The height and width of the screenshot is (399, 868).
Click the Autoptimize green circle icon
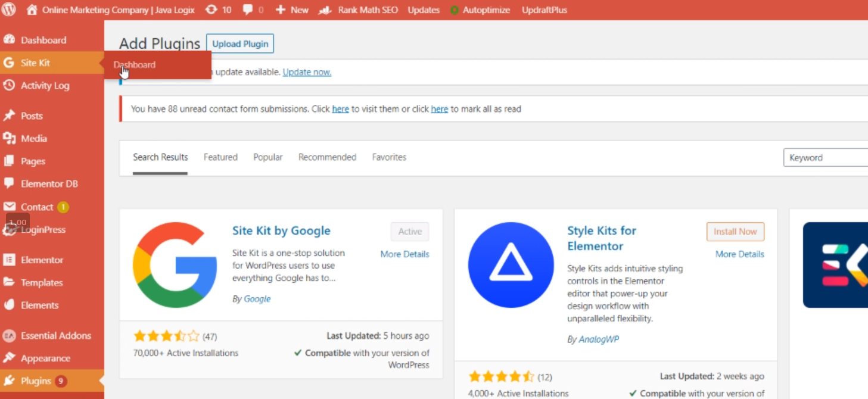(455, 10)
